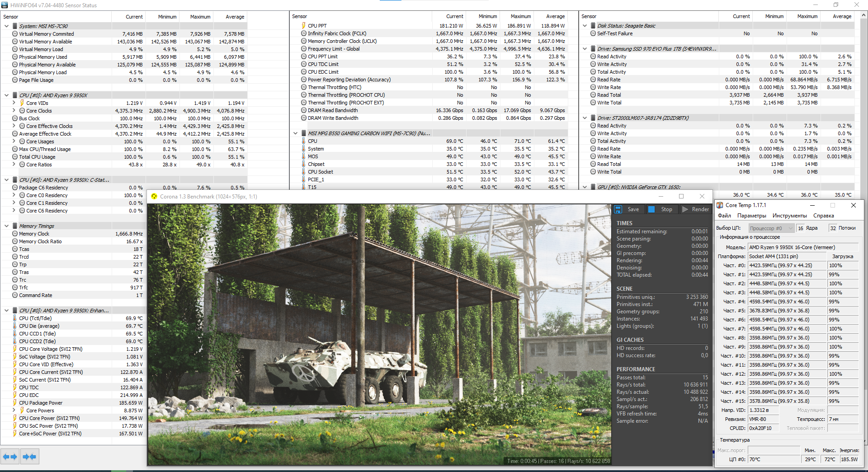The height and width of the screenshot is (472, 868).
Task: Expand the Core Clocks sensor row
Action: point(14,111)
